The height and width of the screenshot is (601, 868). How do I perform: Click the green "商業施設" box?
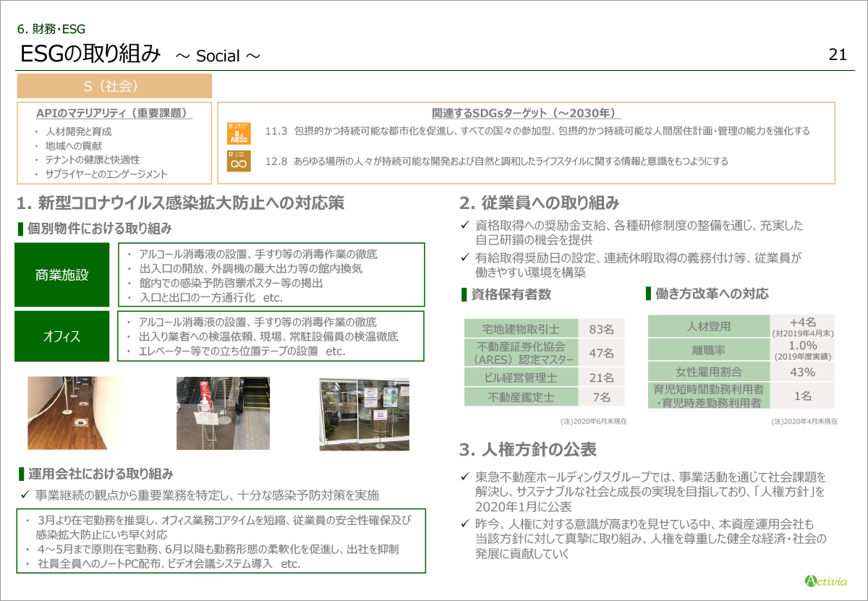coord(62,275)
